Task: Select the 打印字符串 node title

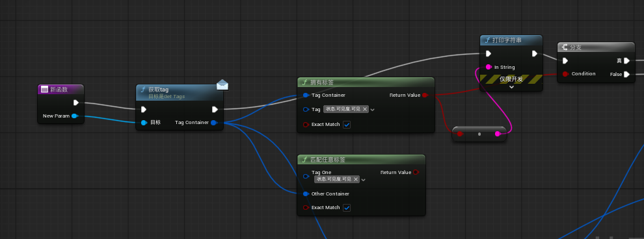Action: pos(507,40)
